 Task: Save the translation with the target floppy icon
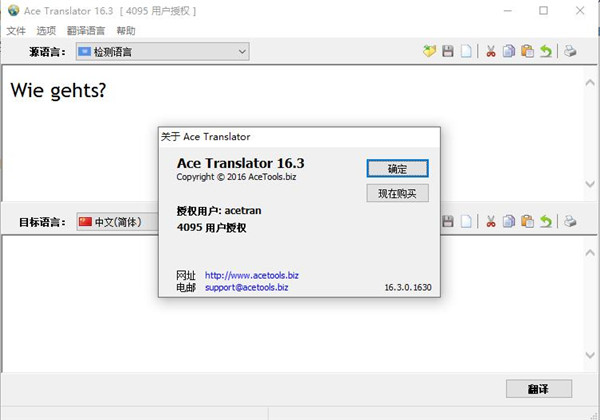pos(448,221)
